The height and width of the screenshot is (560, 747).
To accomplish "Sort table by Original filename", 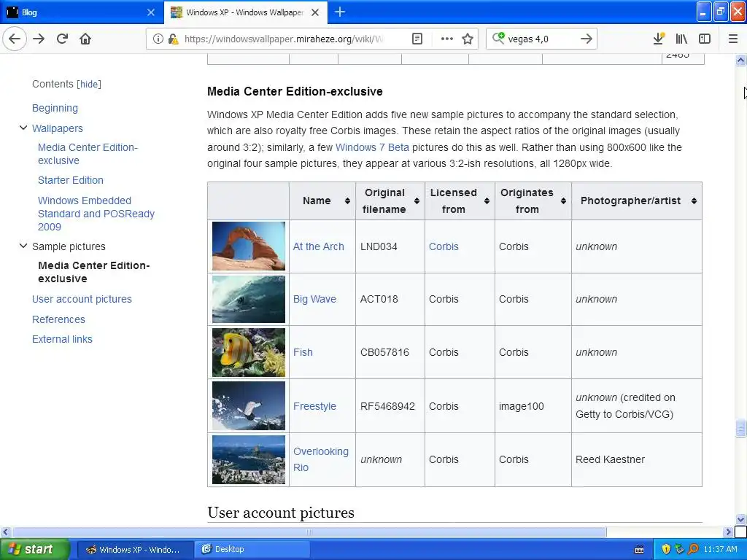I will (417, 201).
